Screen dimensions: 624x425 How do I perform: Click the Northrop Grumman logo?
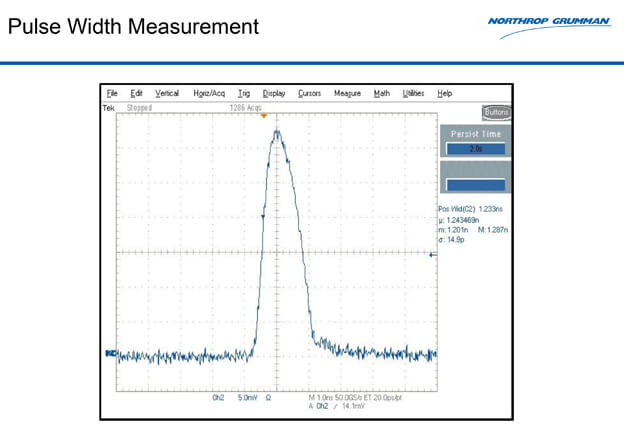click(549, 25)
